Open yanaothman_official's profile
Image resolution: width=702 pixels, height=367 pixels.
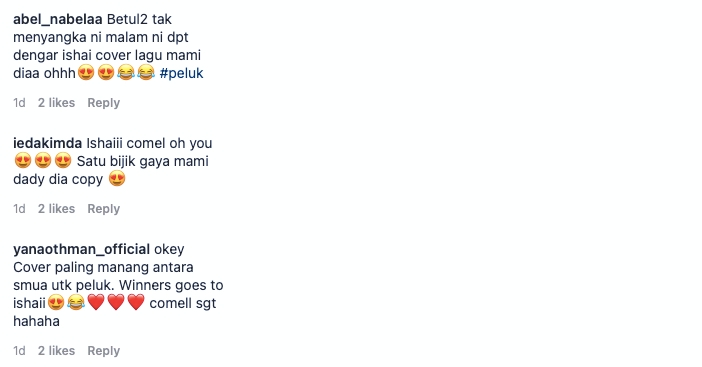81,249
